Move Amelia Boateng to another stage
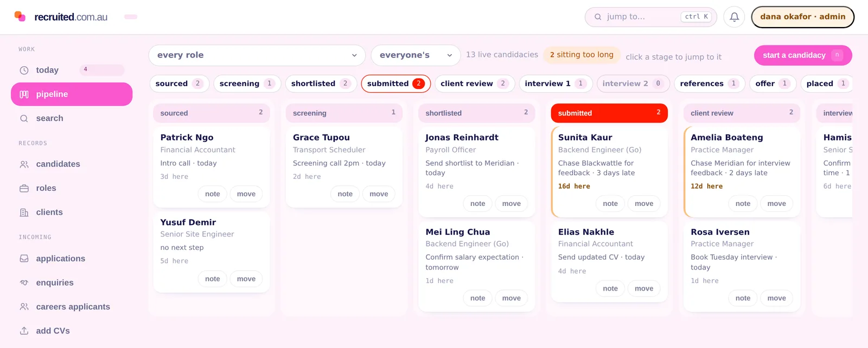This screenshot has width=868, height=348. pos(777,204)
